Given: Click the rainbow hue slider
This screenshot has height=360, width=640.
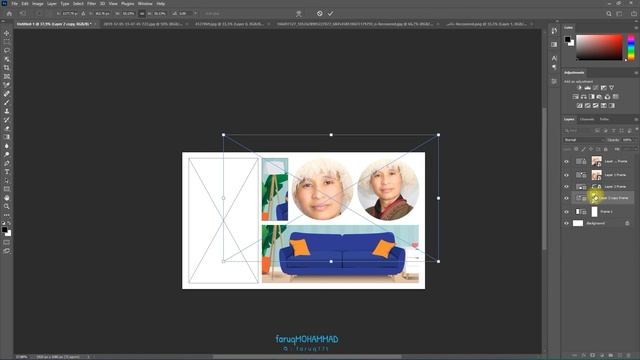Looking at the screenshot, I should point(631,47).
